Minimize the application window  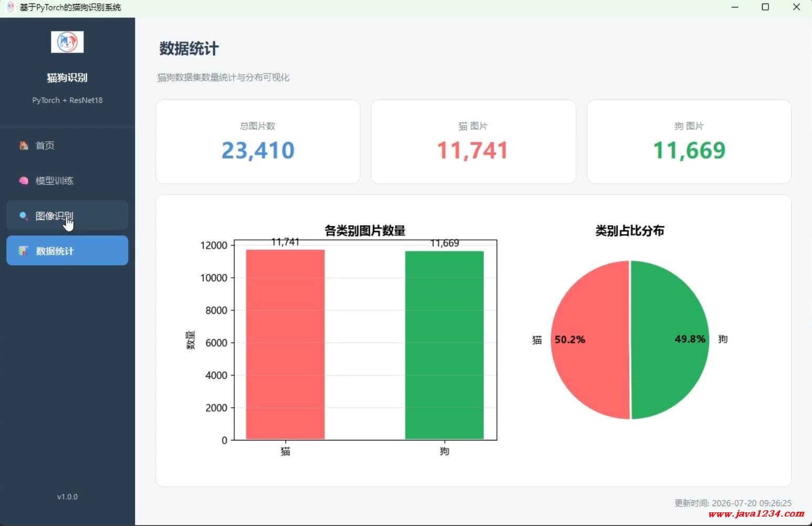tap(735, 7)
